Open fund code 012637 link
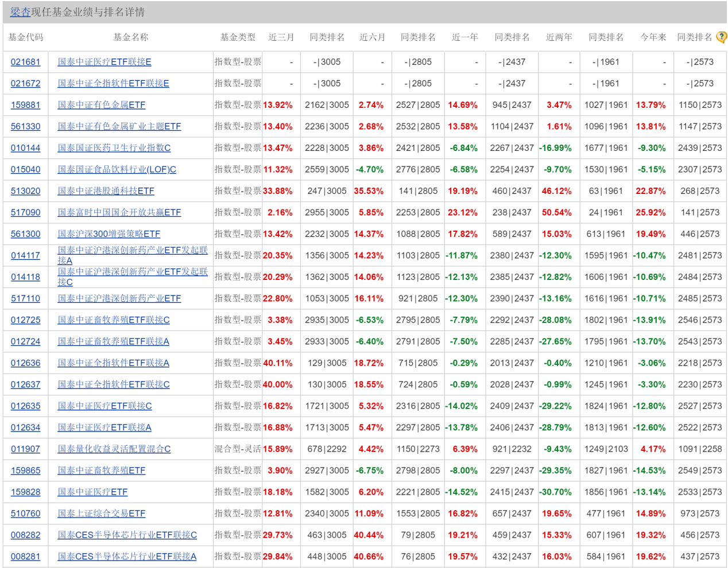 tap(25, 384)
